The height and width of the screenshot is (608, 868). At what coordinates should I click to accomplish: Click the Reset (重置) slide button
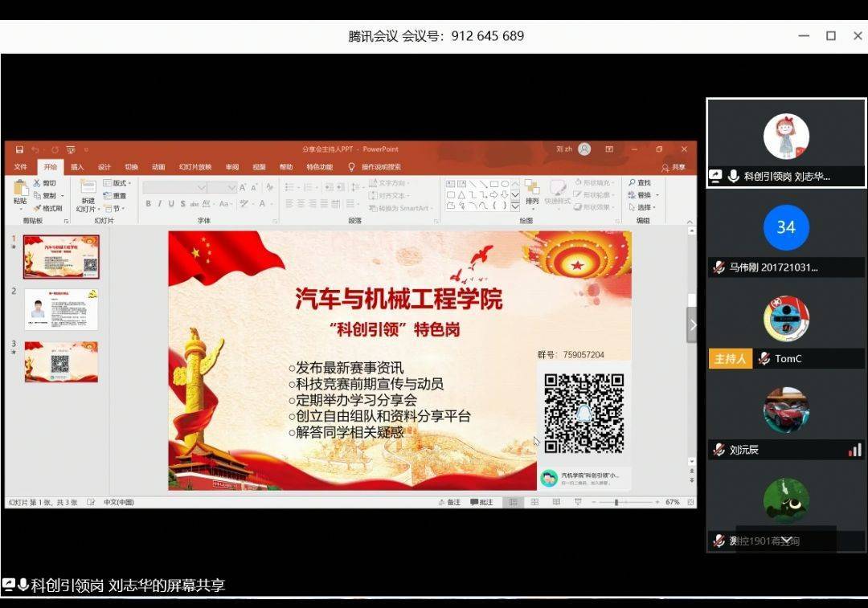pos(115,195)
